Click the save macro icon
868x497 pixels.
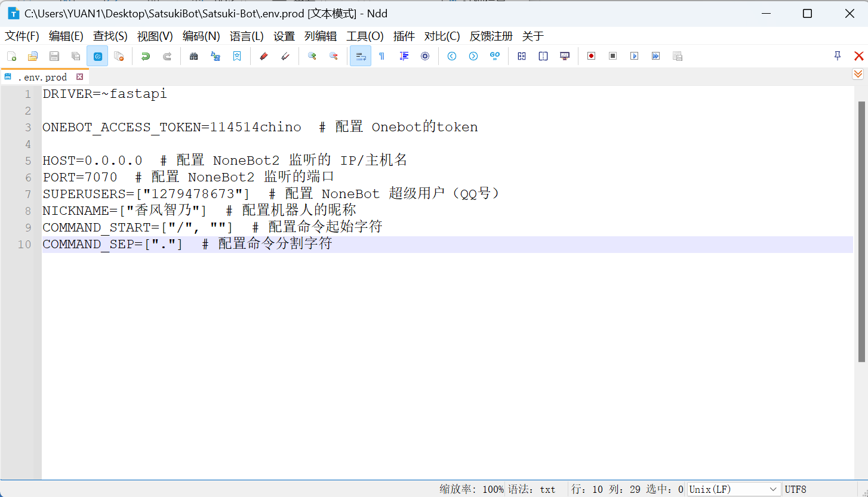point(678,56)
